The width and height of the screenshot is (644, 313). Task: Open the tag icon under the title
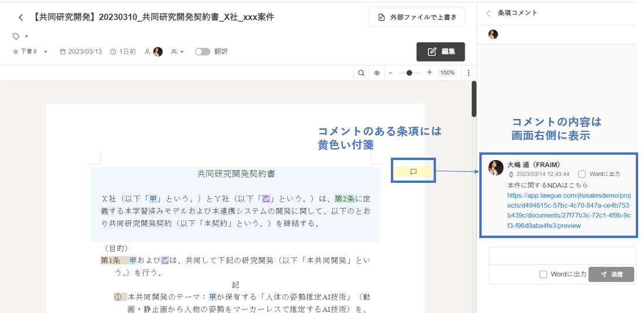click(x=16, y=36)
